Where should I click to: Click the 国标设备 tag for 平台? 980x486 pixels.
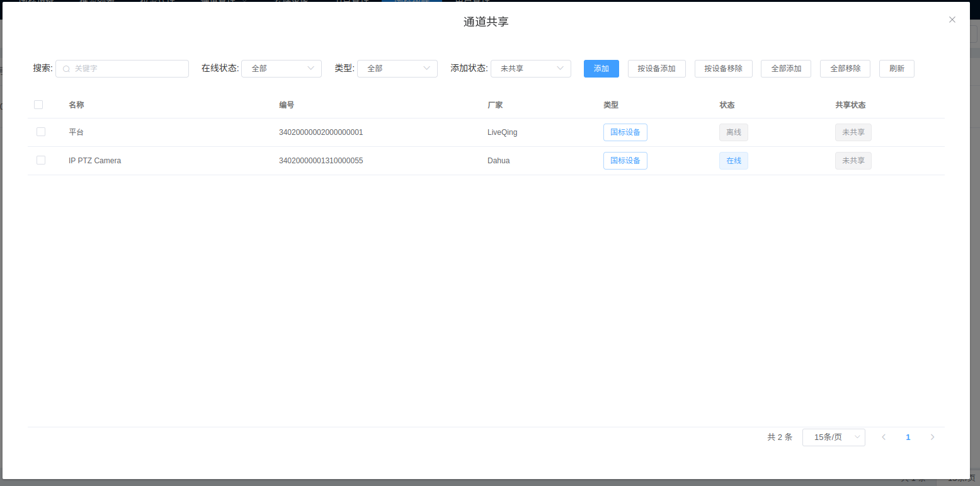(625, 132)
